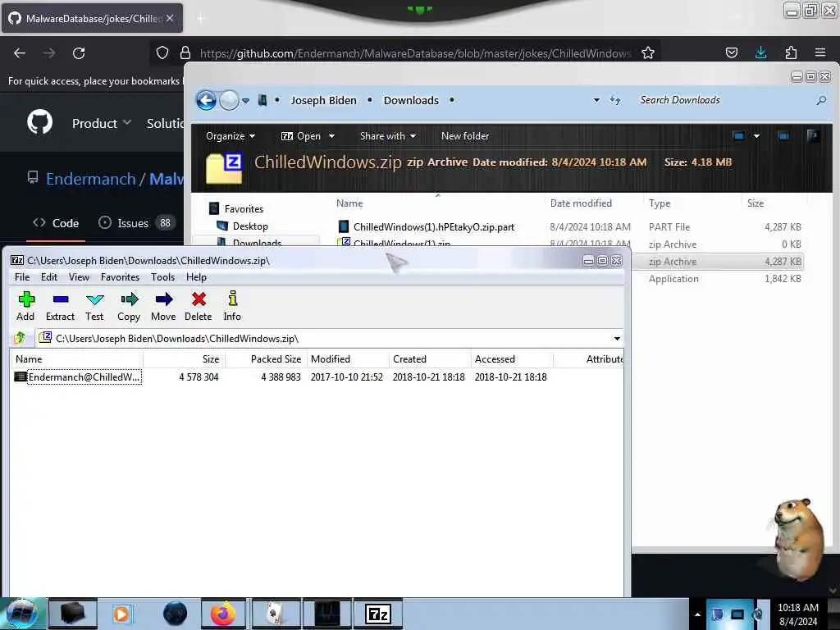Open the Organize dropdown in Explorer
Image resolution: width=840 pixels, height=630 pixels.
(x=231, y=136)
